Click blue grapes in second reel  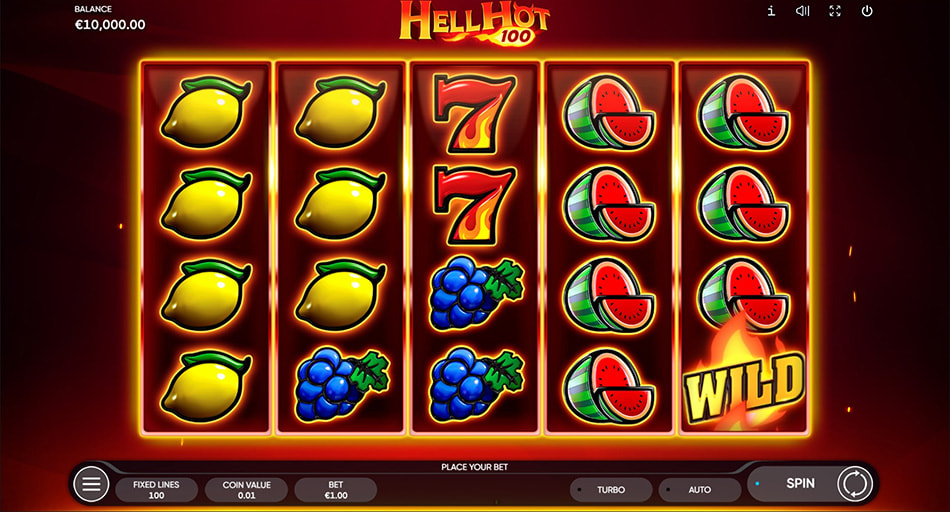pos(342,385)
